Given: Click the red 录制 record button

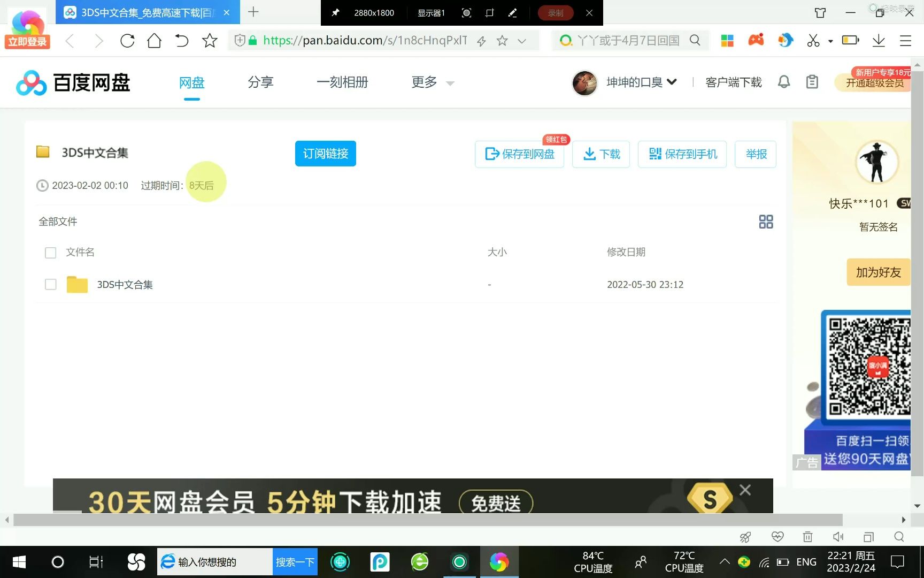Looking at the screenshot, I should pyautogui.click(x=556, y=13).
